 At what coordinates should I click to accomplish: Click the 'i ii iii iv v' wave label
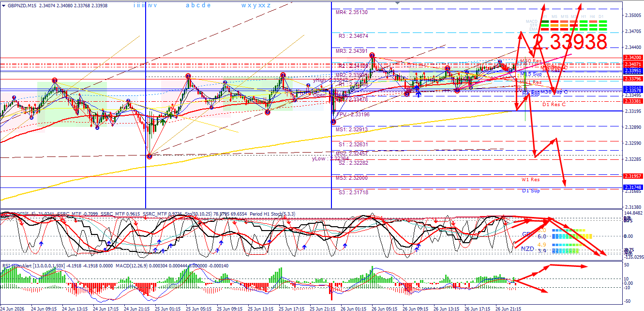146,5
